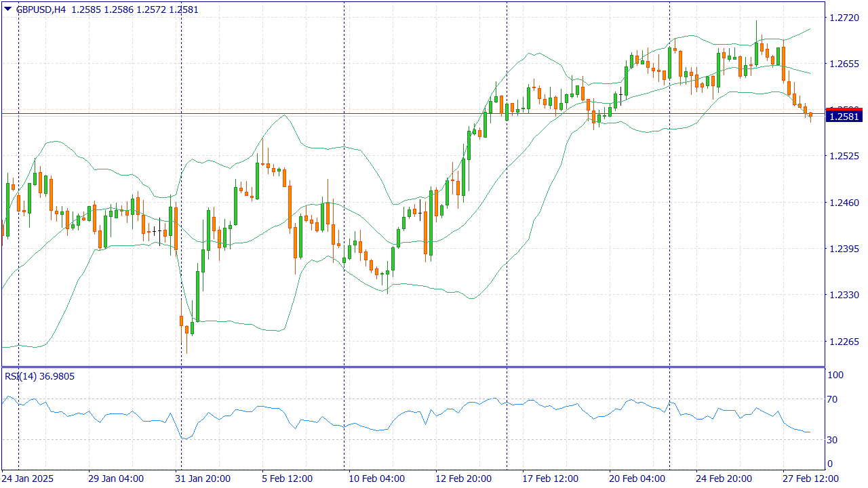Click price scale value 1.2460
Viewport: 868px width, 488px height.
click(x=844, y=202)
